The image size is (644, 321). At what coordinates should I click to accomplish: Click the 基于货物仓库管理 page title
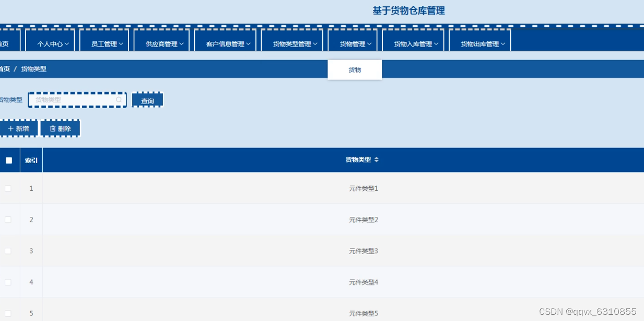click(408, 10)
